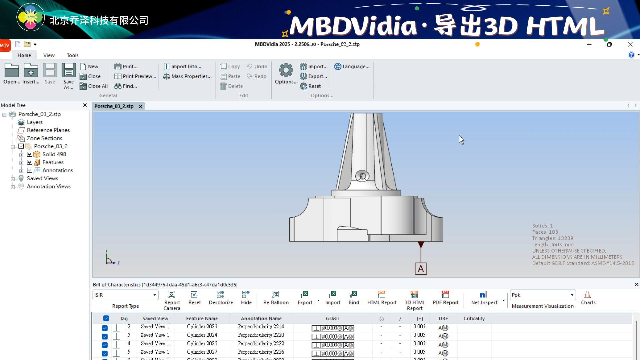Click Re-Balloon in characteristics toolbar

pyautogui.click(x=276, y=295)
